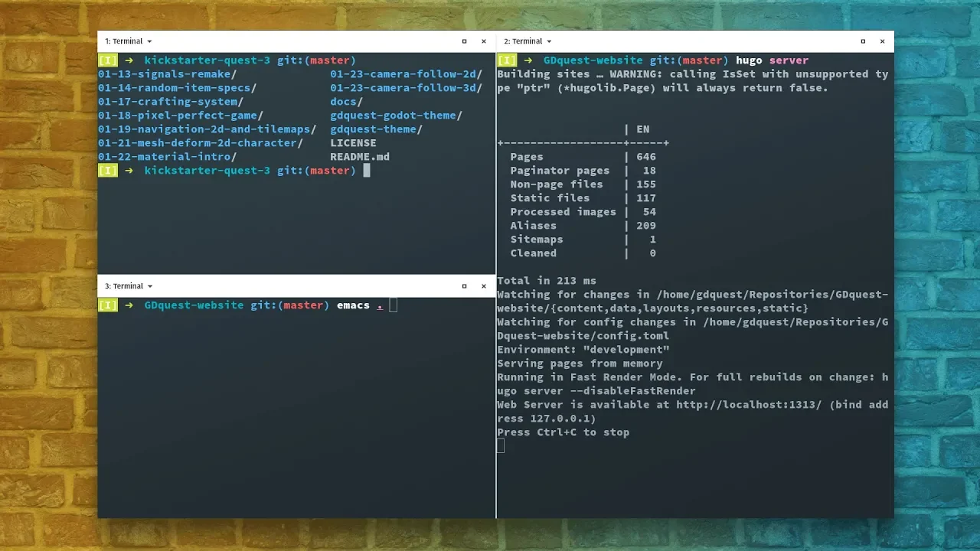
Task: Click 01-21-mesh-deform-2d-character/ directory
Action: pos(201,143)
